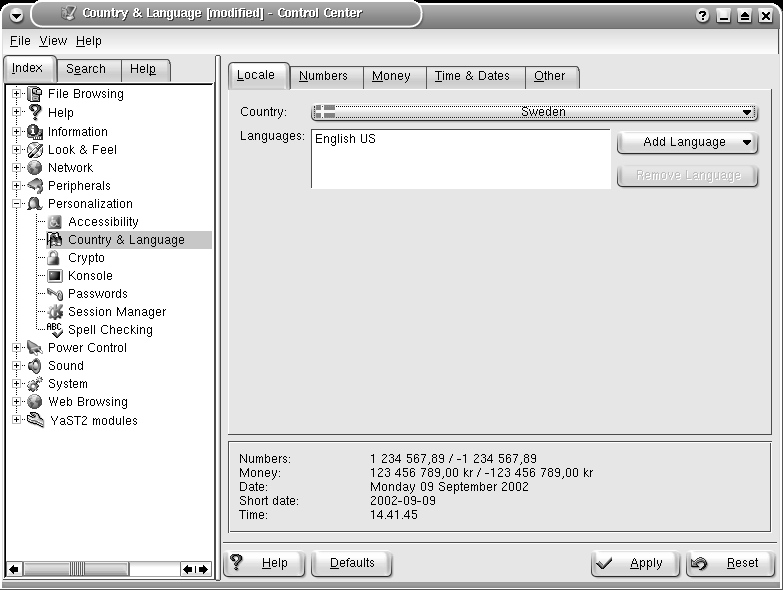The height and width of the screenshot is (590, 783).
Task: Click the Power Control category icon
Action: [x=34, y=347]
